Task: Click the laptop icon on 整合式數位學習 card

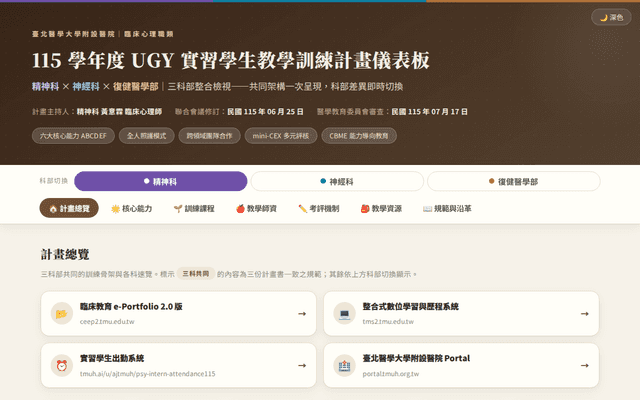Action: [x=344, y=313]
